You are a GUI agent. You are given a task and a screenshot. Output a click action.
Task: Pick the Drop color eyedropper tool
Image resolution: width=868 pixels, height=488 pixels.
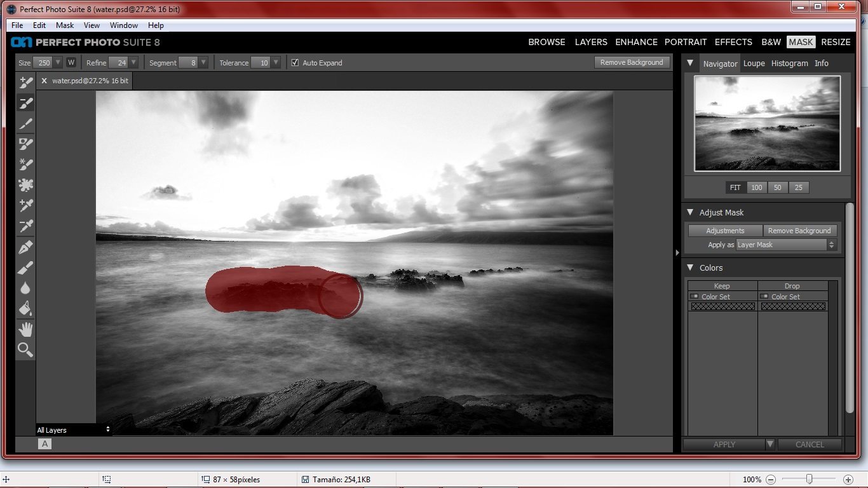[x=25, y=225]
